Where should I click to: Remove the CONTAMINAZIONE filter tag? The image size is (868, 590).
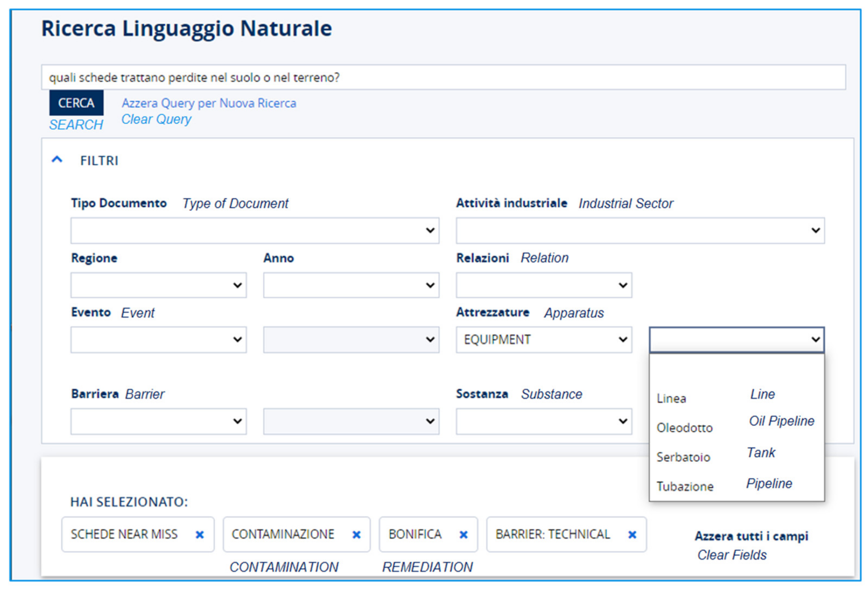pos(356,535)
